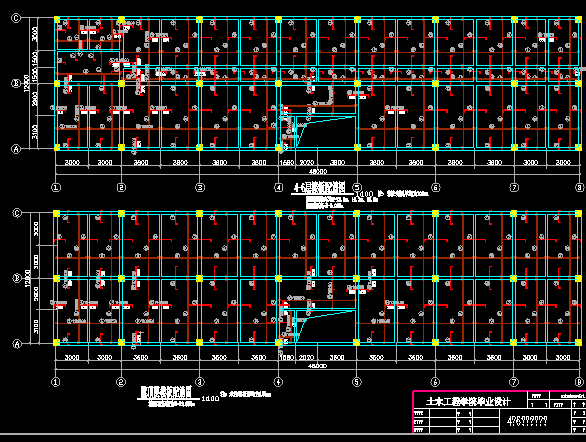Screen dimensions: 586x442
Task: Select the lower plan's underlined drawing title
Action: [166, 392]
